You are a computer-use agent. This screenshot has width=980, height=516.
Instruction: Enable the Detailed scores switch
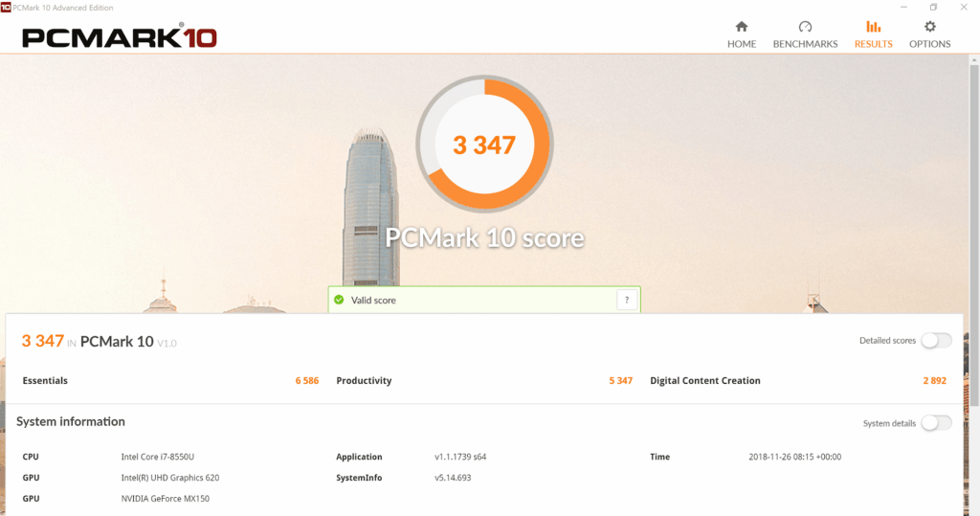(x=936, y=341)
